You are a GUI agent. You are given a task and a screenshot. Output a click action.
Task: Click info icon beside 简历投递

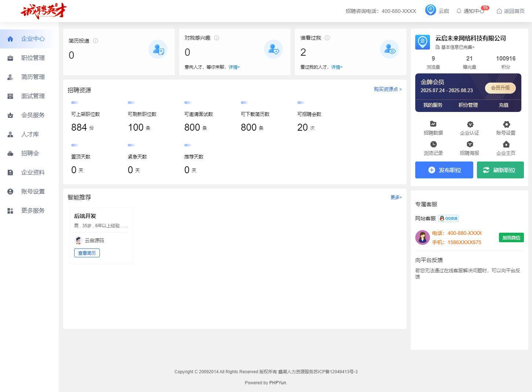click(x=95, y=41)
